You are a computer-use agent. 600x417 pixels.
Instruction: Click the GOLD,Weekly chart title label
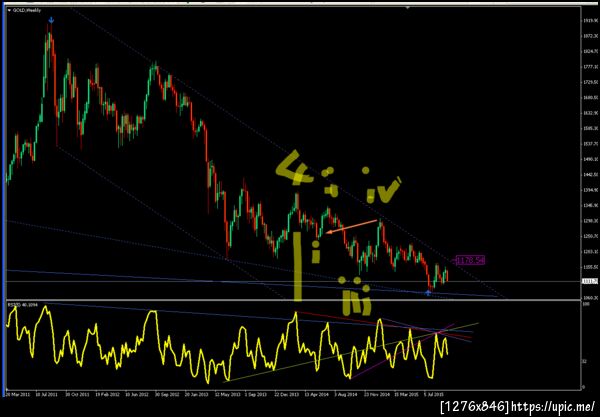[26, 10]
